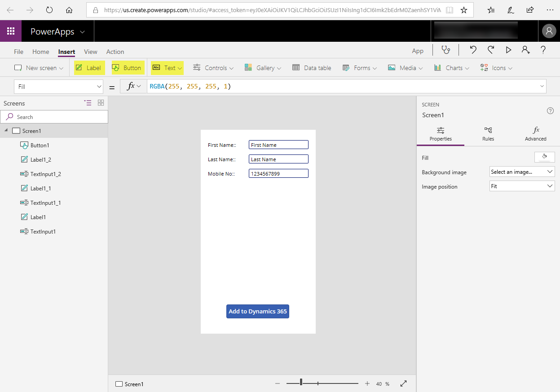The width and height of the screenshot is (560, 392).
Task: Open the Text controls dropdown
Action: [x=168, y=68]
